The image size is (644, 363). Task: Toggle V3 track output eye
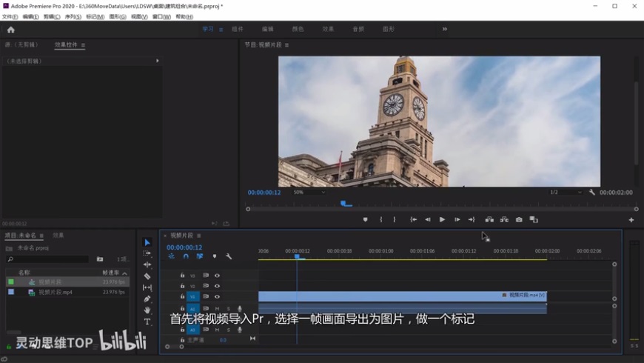(217, 276)
